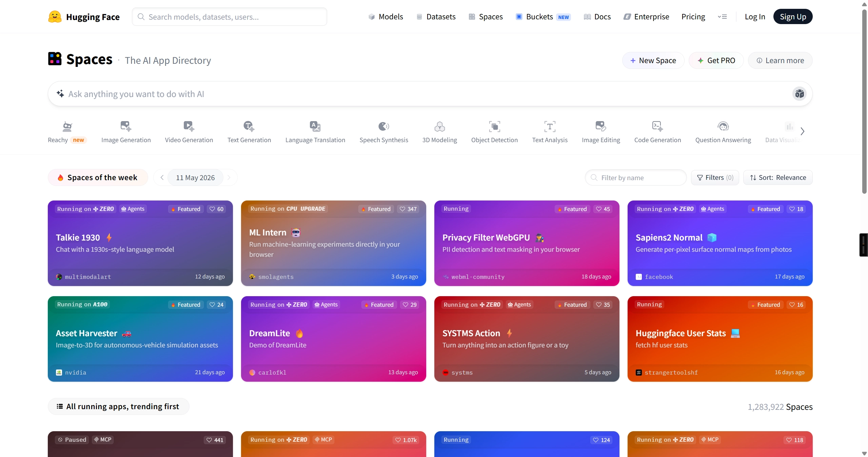The width and height of the screenshot is (868, 457).
Task: Select the Text Analysis category icon
Action: click(x=550, y=126)
